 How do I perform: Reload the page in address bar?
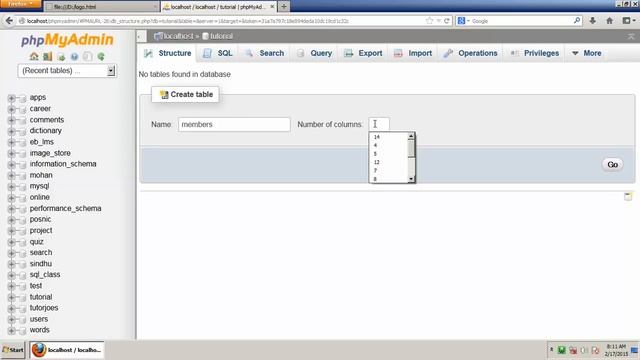[x=447, y=20]
